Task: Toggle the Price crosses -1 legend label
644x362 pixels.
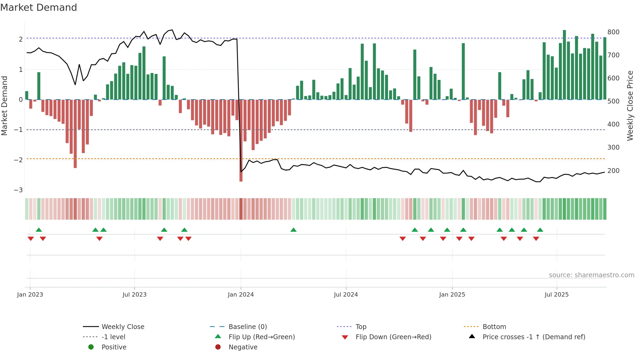Action: 534,337
